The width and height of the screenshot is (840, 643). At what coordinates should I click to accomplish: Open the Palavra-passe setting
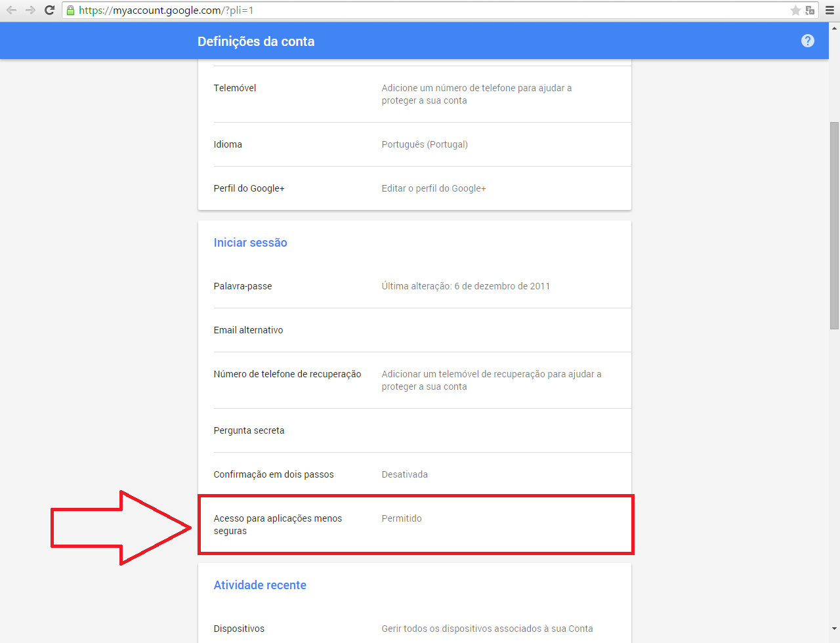click(x=415, y=286)
